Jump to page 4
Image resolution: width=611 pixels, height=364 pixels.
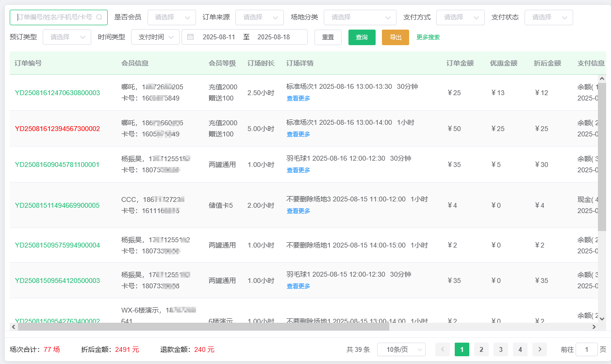pyautogui.click(x=520, y=349)
